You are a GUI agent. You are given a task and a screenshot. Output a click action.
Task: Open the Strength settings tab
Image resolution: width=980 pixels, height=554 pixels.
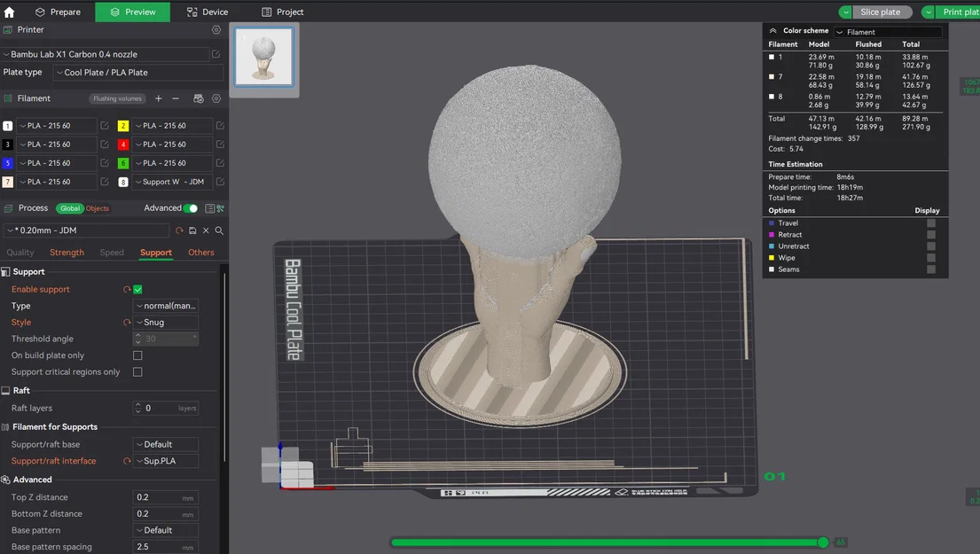(x=67, y=253)
